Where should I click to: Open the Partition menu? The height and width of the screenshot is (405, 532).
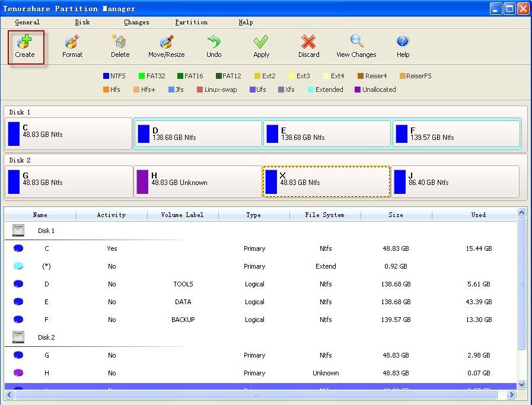(x=192, y=23)
